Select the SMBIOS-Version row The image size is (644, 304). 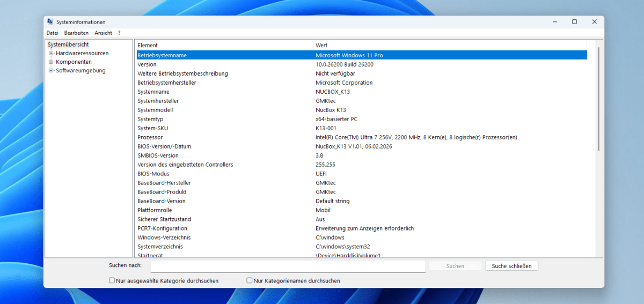pos(361,155)
